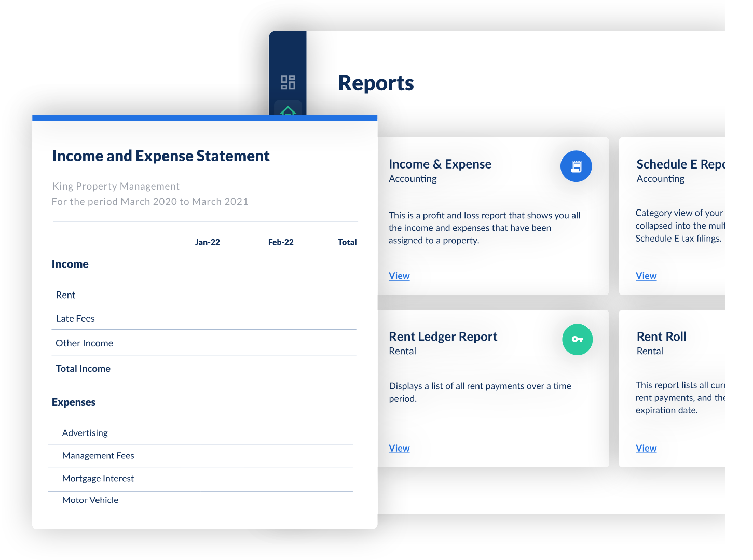Select the Rent Ledger Report card title

(443, 337)
